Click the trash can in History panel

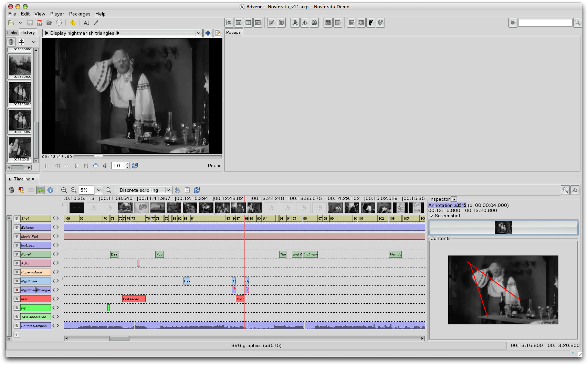(11, 42)
